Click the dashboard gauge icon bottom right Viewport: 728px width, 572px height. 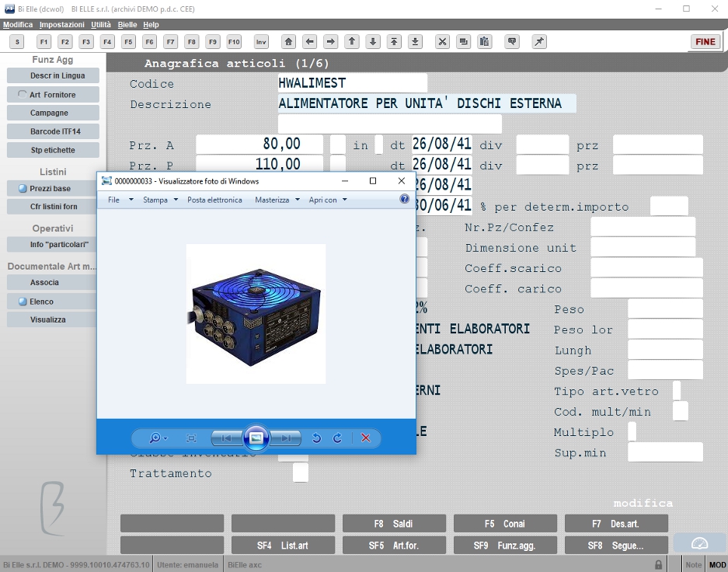pyautogui.click(x=699, y=543)
